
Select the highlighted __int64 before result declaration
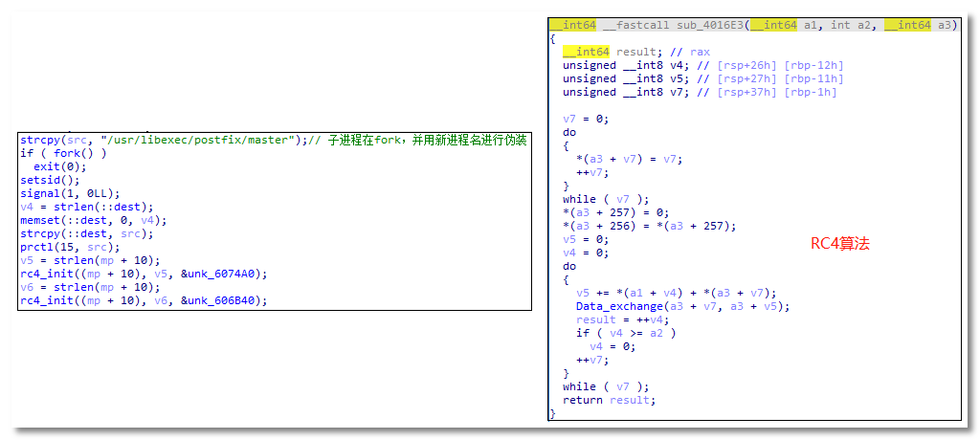pyautogui.click(x=586, y=52)
